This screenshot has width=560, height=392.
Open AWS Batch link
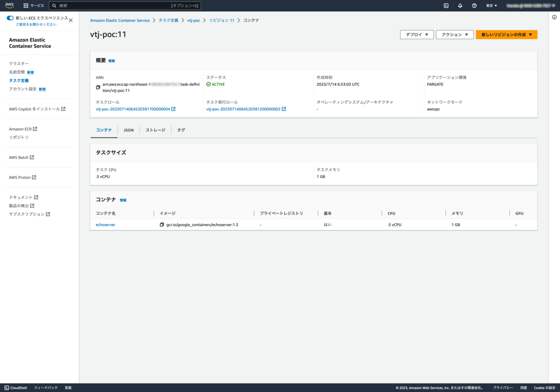(21, 158)
